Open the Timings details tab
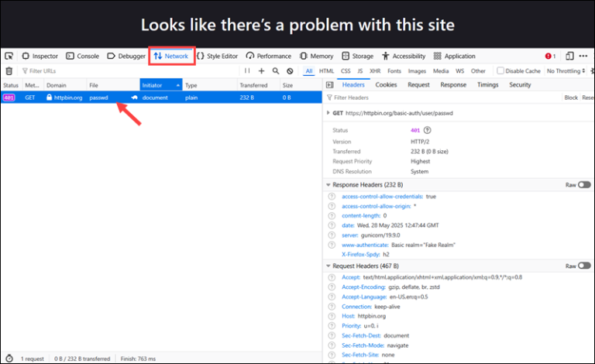595x364 pixels. pos(487,85)
